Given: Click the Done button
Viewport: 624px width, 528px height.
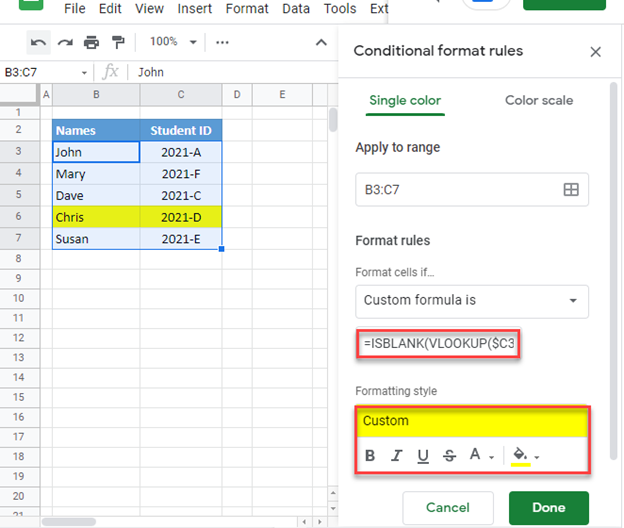Looking at the screenshot, I should (x=548, y=508).
